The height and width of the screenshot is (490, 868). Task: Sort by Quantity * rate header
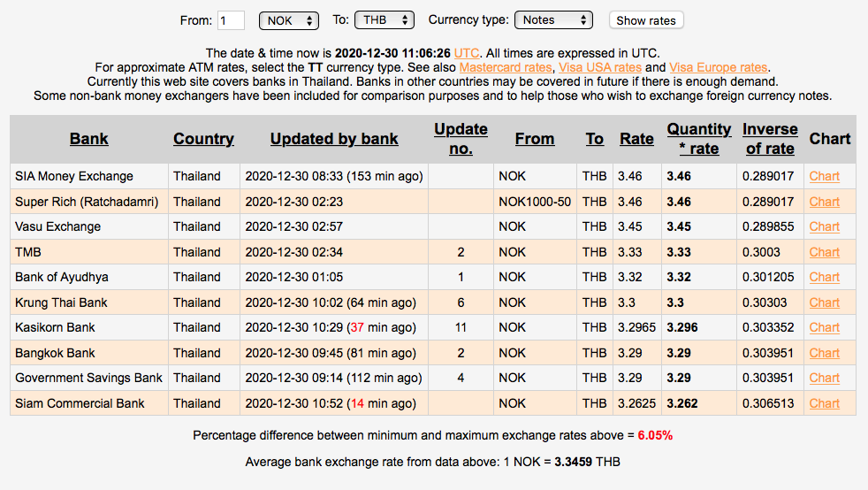click(x=698, y=139)
